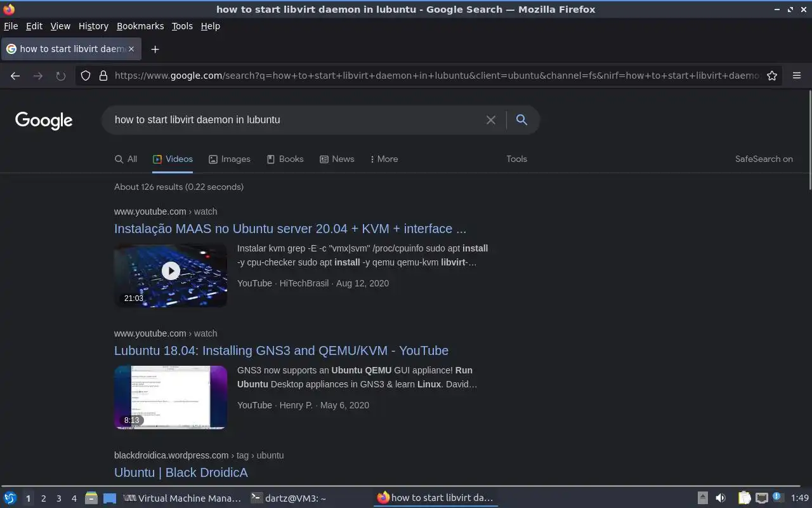812x508 pixels.
Task: Open the History menu
Action: coord(93,26)
